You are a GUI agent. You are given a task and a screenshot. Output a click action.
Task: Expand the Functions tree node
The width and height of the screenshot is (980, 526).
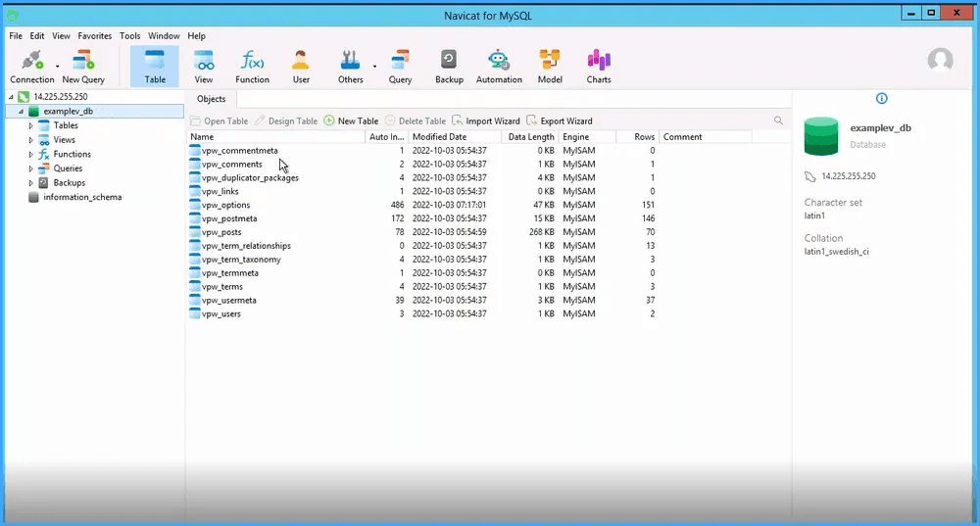click(x=30, y=155)
